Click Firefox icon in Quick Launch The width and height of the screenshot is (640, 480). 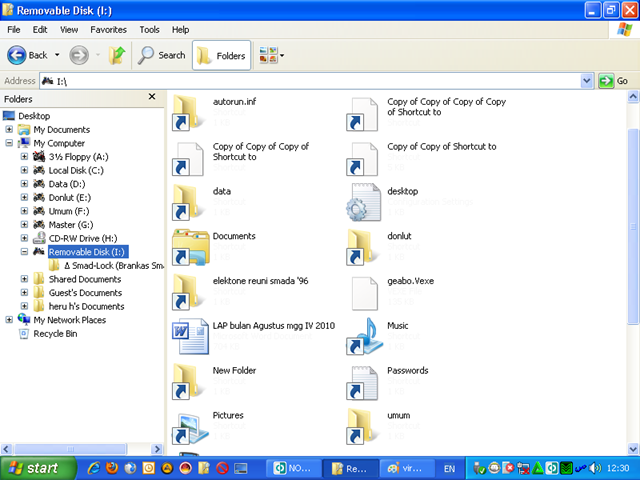112,468
